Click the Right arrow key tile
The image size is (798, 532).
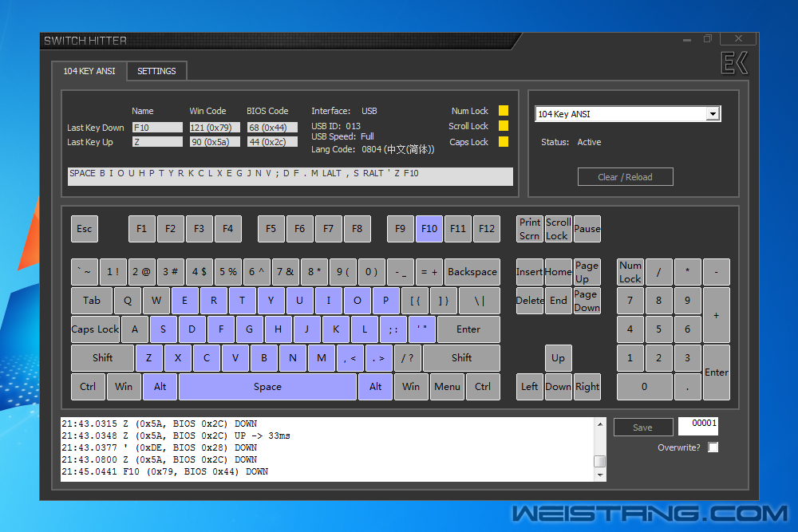point(587,387)
